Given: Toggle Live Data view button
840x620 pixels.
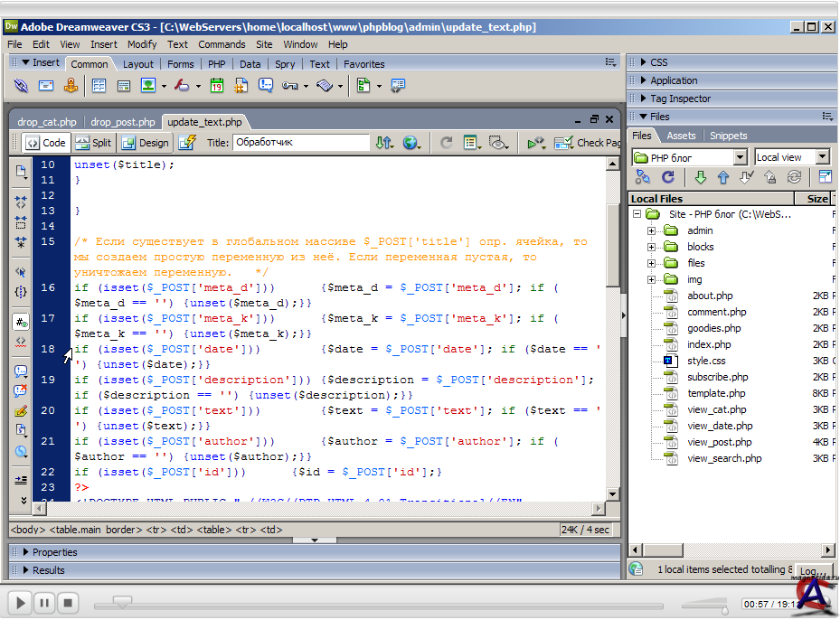Looking at the screenshot, I should [187, 143].
